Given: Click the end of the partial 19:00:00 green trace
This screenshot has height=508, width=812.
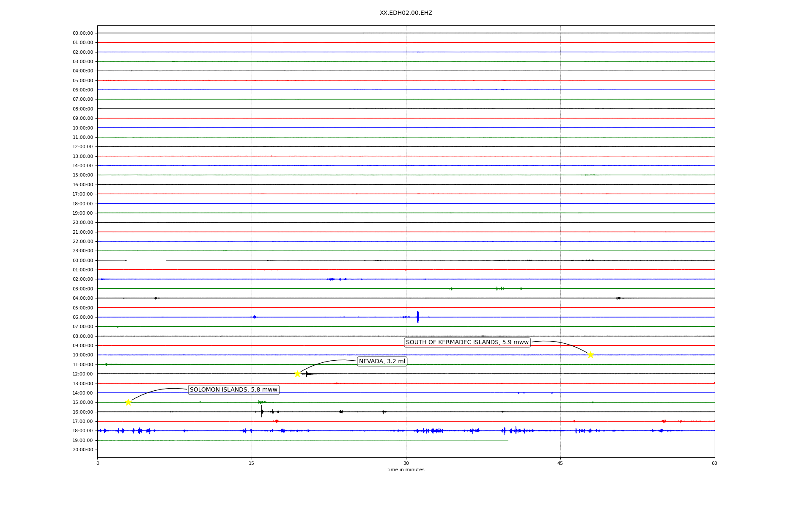Looking at the screenshot, I should [x=507, y=440].
